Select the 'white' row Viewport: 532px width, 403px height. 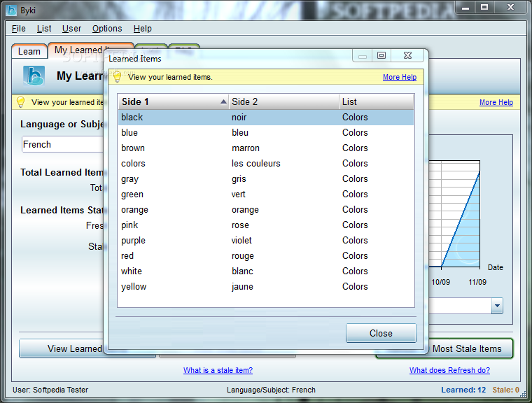(266, 271)
